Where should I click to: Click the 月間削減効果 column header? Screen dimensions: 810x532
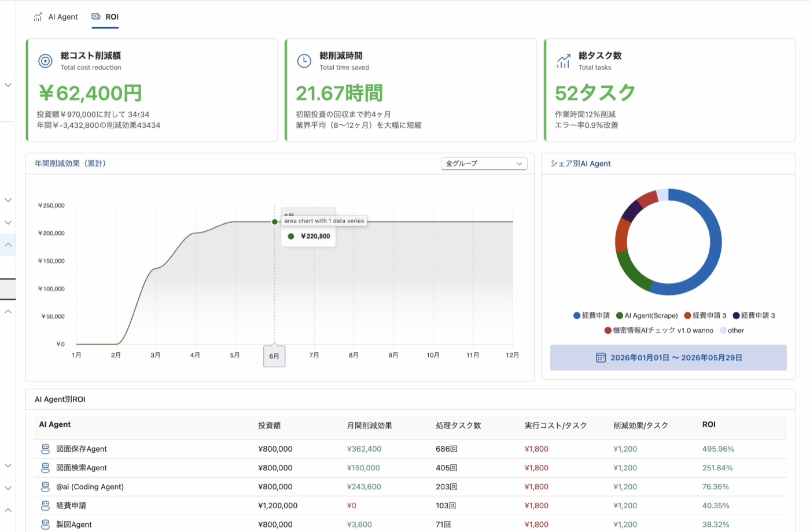click(x=370, y=425)
